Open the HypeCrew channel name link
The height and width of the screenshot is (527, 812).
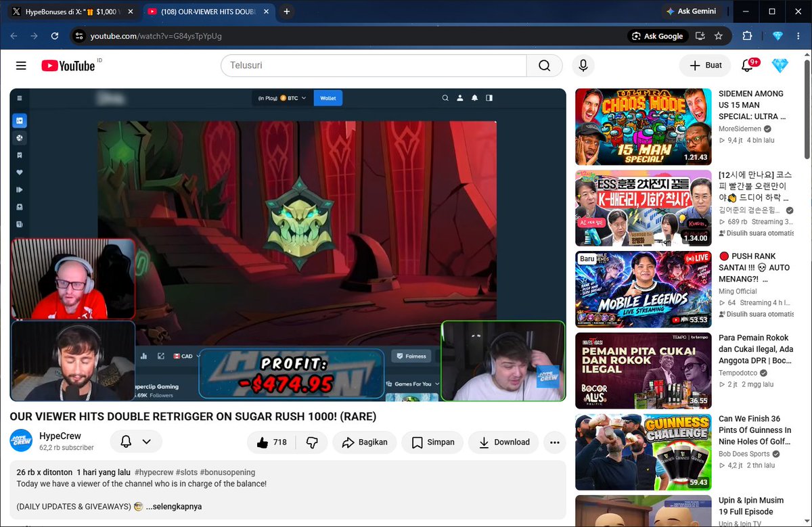[x=60, y=436]
